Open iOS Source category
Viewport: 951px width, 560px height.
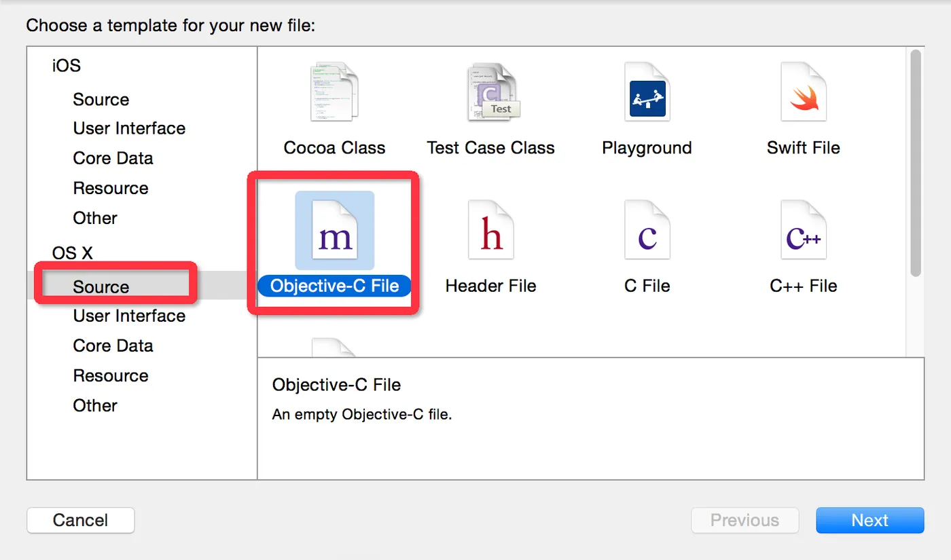[101, 100]
